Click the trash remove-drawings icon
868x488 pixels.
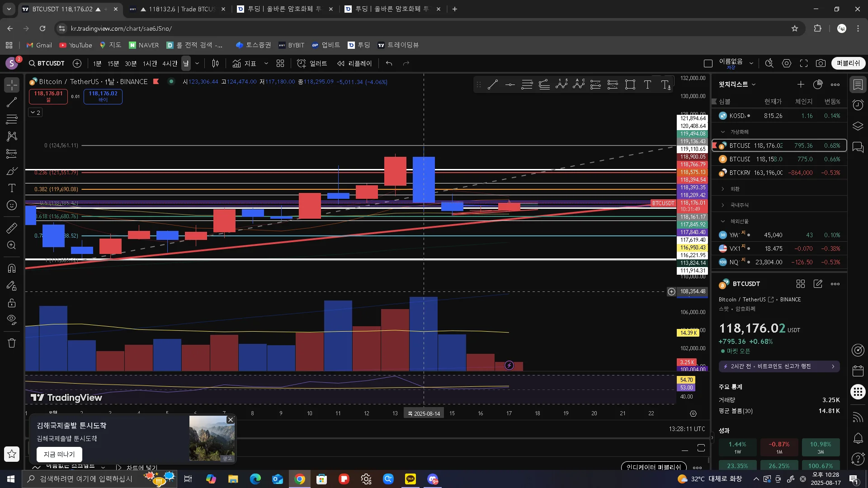[12, 343]
